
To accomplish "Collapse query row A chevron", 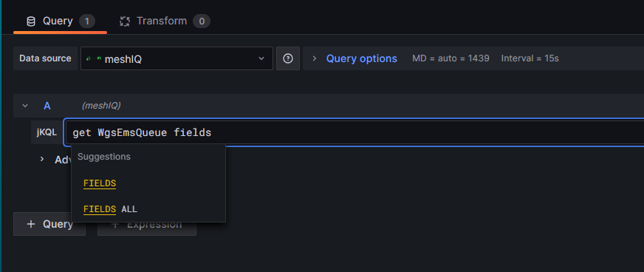I will pyautogui.click(x=25, y=106).
